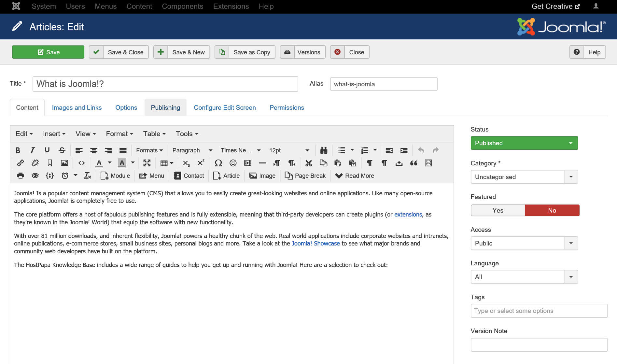
Task: Align text right
Action: click(108, 150)
